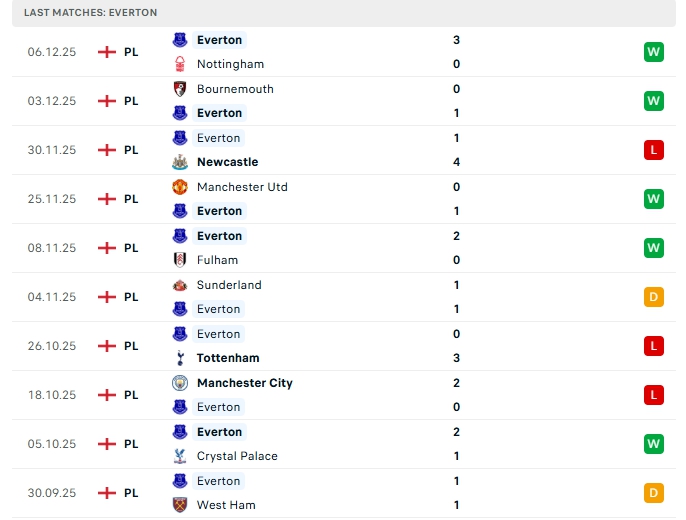Click the Fulham club crest icon

(x=180, y=260)
